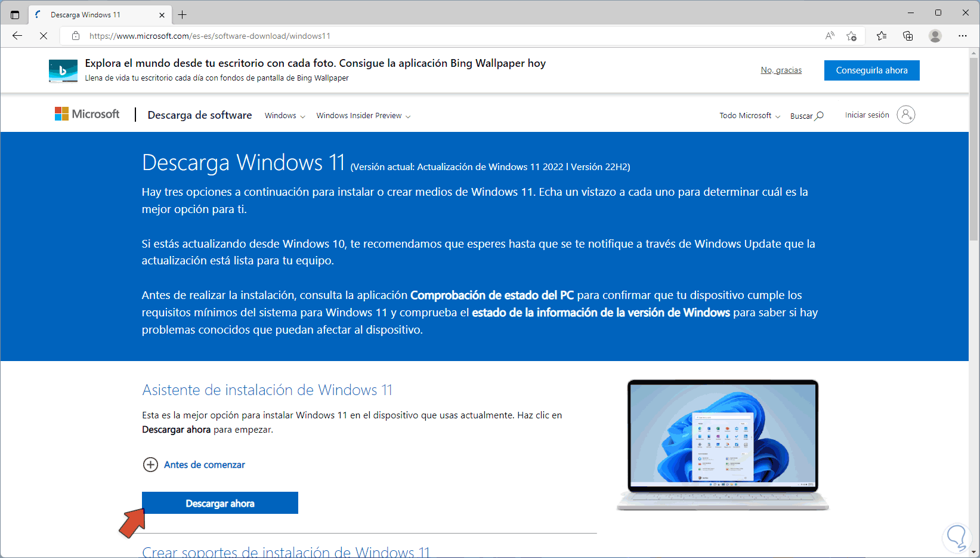Expand the Windows Insider Preview dropdown

pyautogui.click(x=363, y=116)
